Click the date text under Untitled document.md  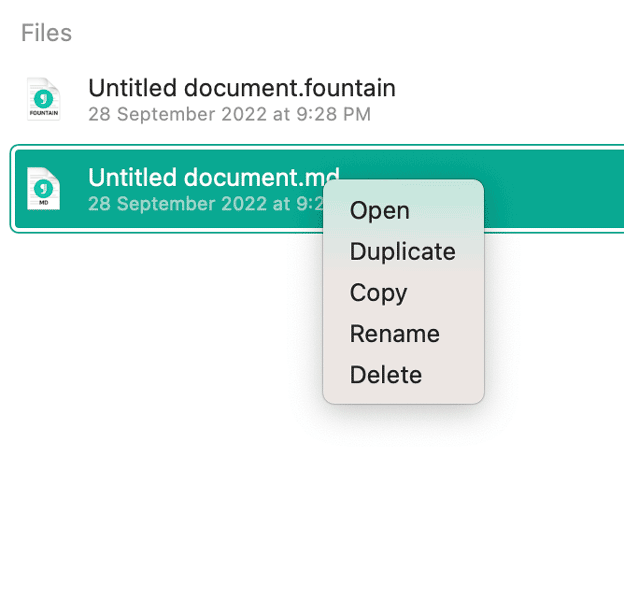click(206, 204)
